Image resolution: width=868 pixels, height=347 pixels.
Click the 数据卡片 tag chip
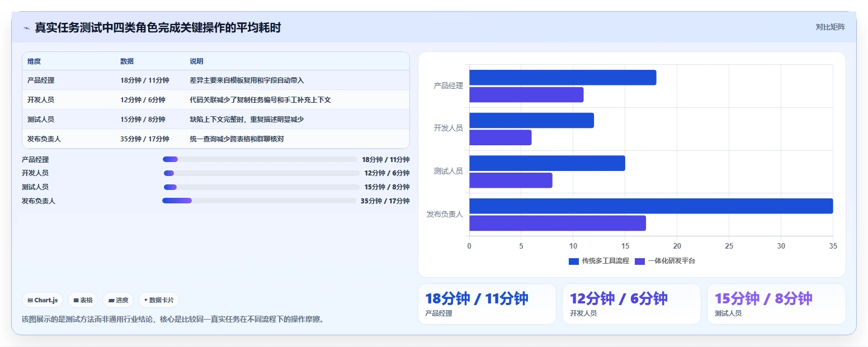pyautogui.click(x=159, y=300)
